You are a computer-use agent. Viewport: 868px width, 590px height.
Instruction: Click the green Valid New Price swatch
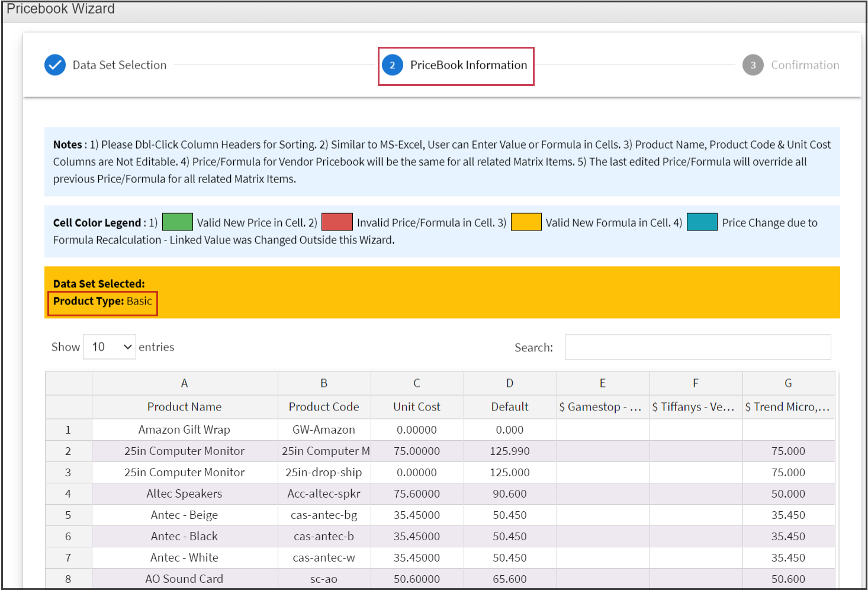click(x=178, y=222)
